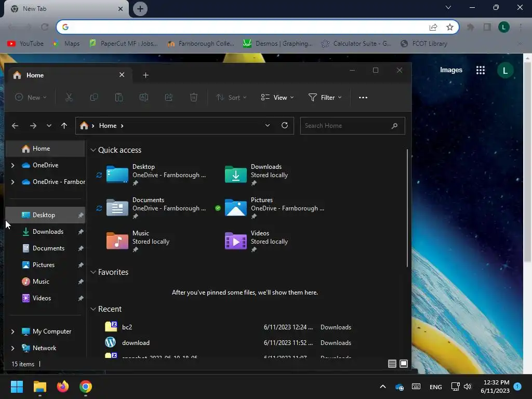This screenshot has height=399, width=532.
Task: Open new Chrome tab with plus button
Action: [x=140, y=8]
